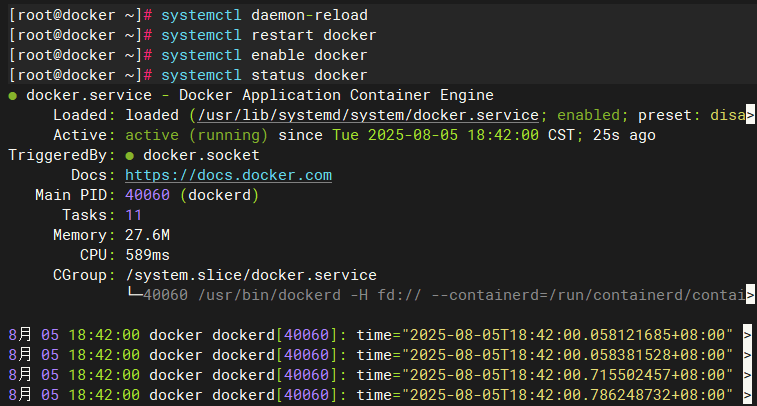Click 'Docker Application Container Engine' text
The height and width of the screenshot is (406, 757).
(336, 95)
